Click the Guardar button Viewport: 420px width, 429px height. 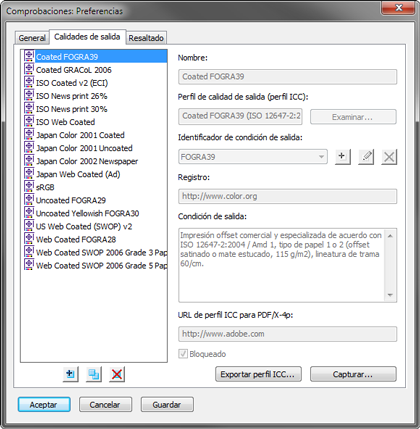(x=167, y=405)
